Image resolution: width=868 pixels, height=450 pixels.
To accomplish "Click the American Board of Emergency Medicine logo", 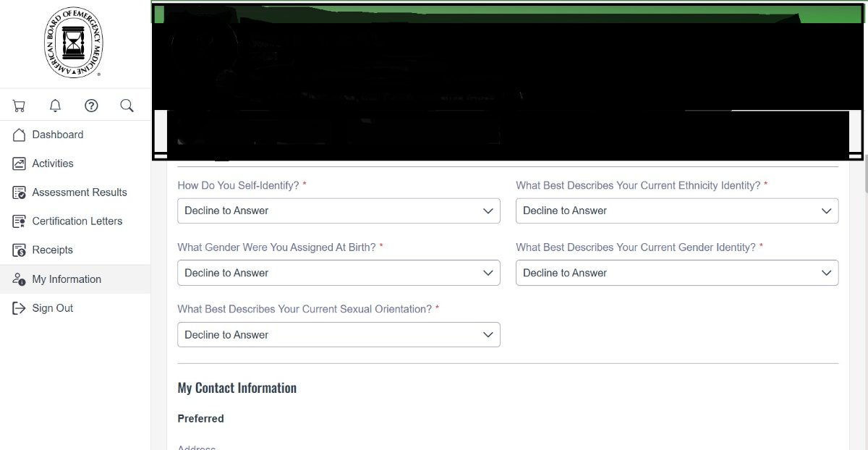I will (74, 43).
